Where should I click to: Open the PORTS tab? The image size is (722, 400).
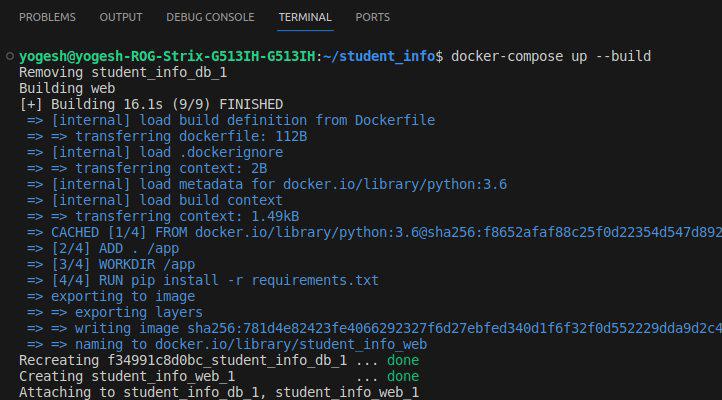tap(372, 17)
